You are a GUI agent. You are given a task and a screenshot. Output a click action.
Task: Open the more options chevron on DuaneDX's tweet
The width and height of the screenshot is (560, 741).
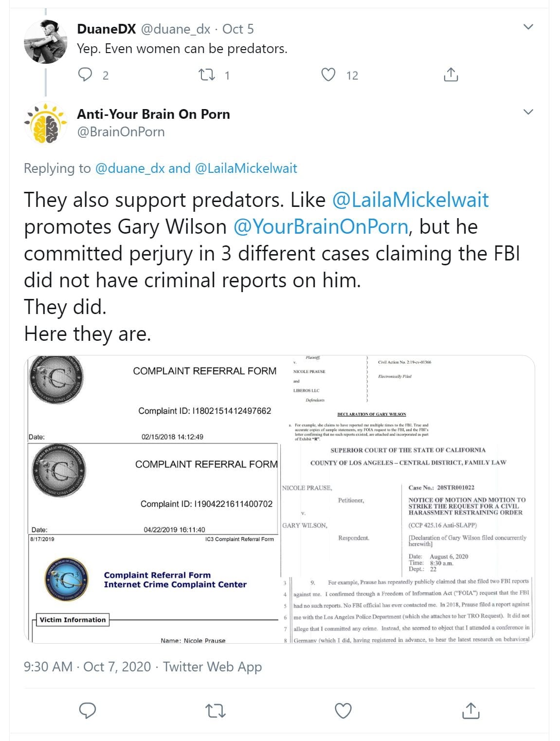(x=528, y=27)
